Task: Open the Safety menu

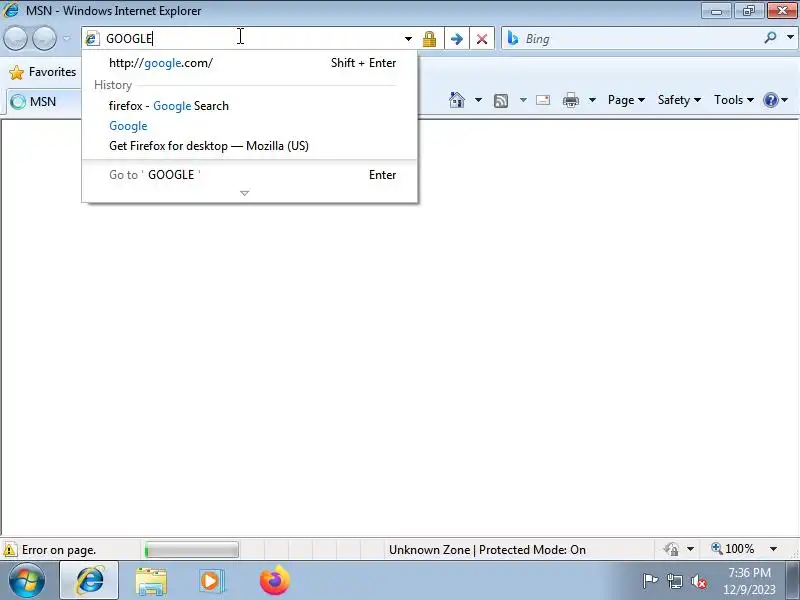Action: click(x=679, y=100)
